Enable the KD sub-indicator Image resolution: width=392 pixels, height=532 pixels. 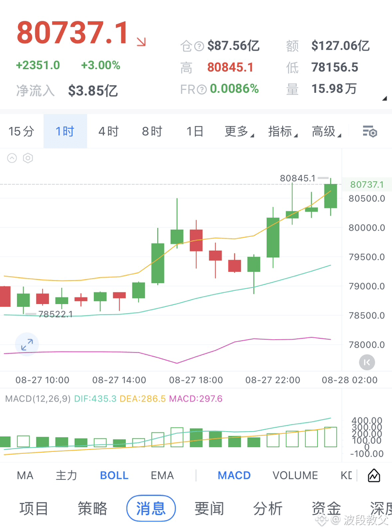[x=347, y=475]
